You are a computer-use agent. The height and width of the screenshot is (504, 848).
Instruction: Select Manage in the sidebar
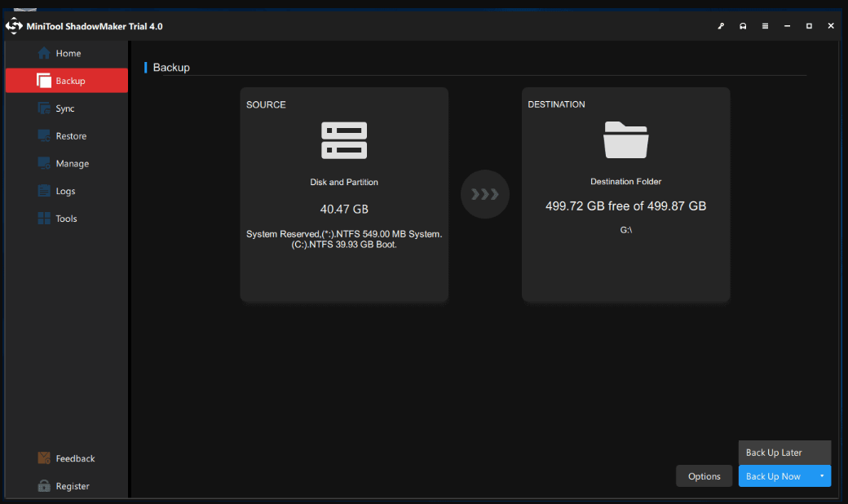coord(72,164)
